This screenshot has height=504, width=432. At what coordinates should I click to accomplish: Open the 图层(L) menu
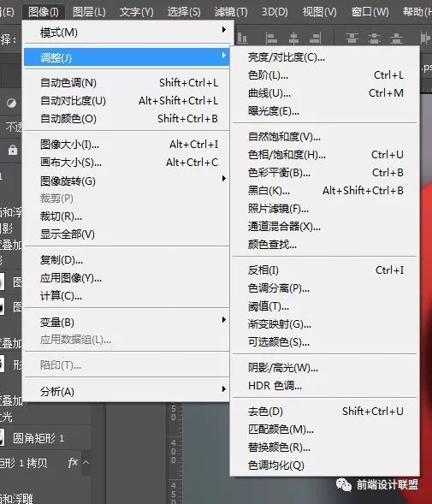click(x=89, y=12)
